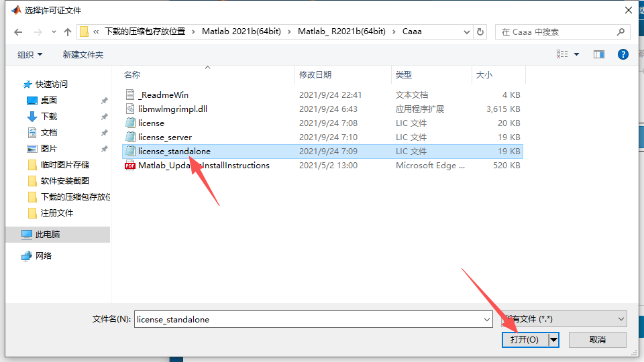Change view layout icon
Viewport: 644px width, 362px height.
click(x=562, y=54)
